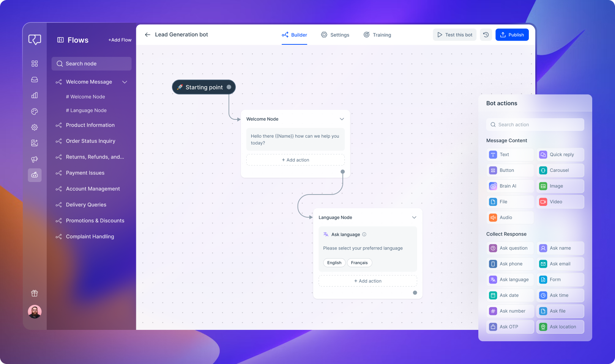Select the Français language option
The width and height of the screenshot is (615, 364).
click(x=359, y=263)
